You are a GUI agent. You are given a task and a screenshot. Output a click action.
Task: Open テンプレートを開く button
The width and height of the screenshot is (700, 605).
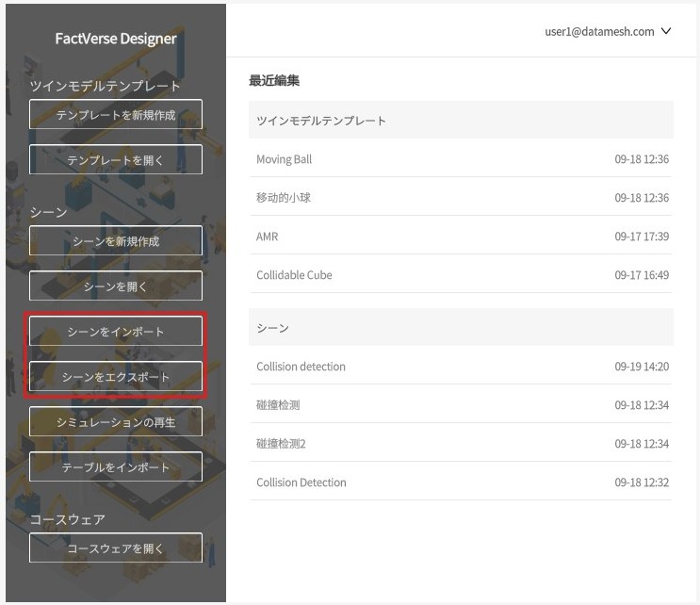[x=115, y=160]
